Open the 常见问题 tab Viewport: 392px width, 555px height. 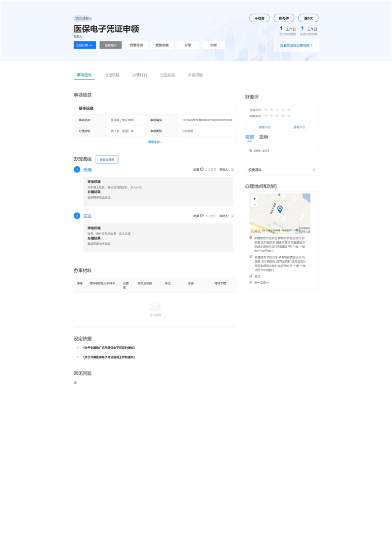point(195,75)
